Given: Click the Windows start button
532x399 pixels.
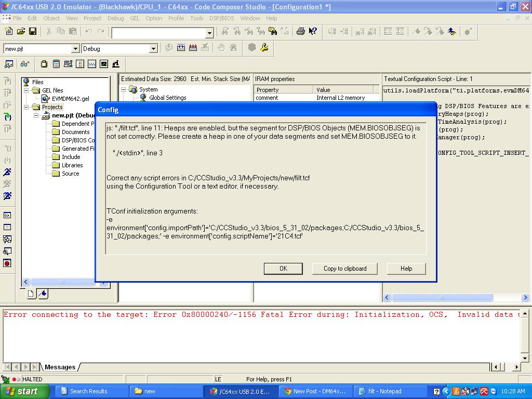Looking at the screenshot, I should point(24,391).
